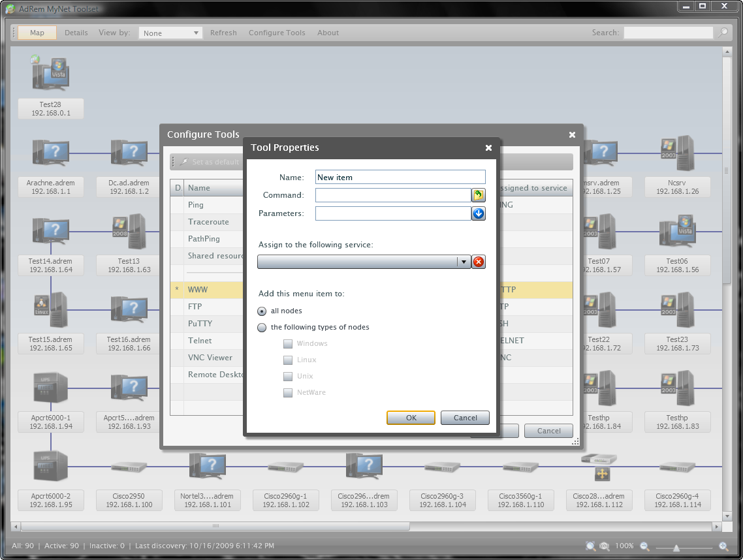Screen dimensions: 743x560
Task: Close the Configure Tools dialog
Action: tap(572, 134)
